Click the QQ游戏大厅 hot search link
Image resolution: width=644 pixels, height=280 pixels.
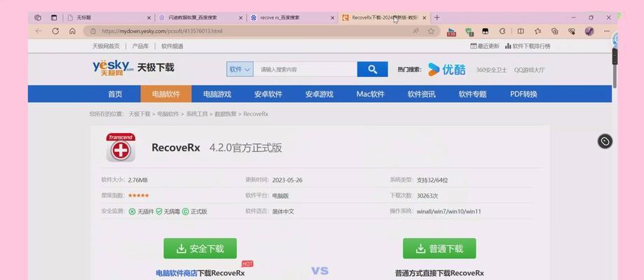[x=529, y=70]
